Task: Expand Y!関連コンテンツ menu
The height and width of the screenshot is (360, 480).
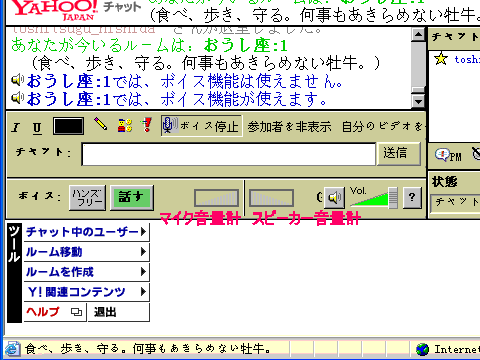Action: coord(86,292)
